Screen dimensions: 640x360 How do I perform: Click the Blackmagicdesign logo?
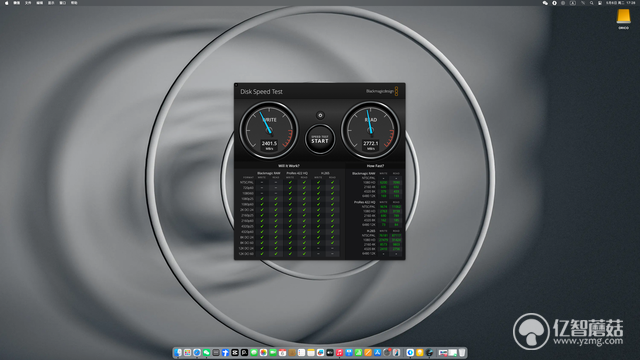tap(382, 91)
